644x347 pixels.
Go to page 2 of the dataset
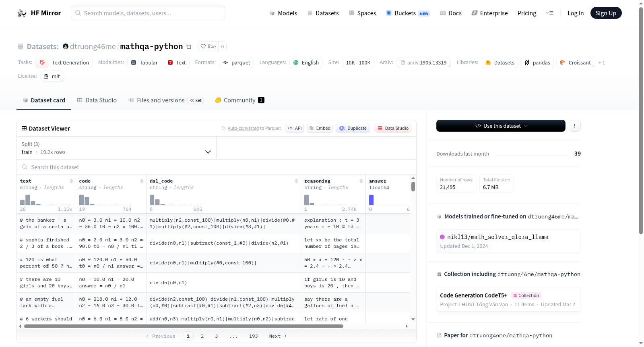coord(202,336)
